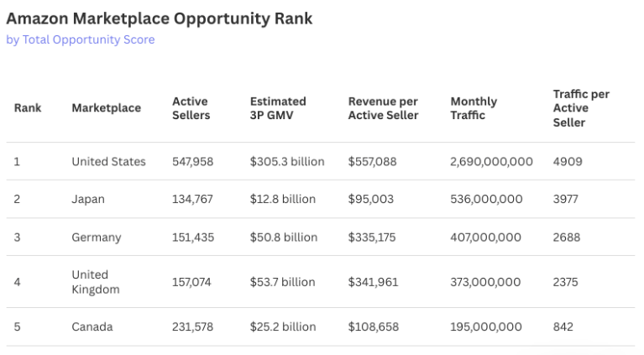Viewport: 644px width, 355px height.
Task: Click the 2,690,000,000 monthly traffic value
Action: coord(492,162)
